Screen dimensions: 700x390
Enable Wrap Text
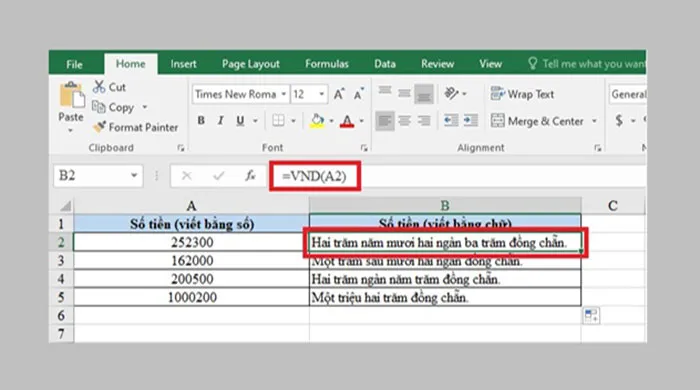pyautogui.click(x=522, y=94)
